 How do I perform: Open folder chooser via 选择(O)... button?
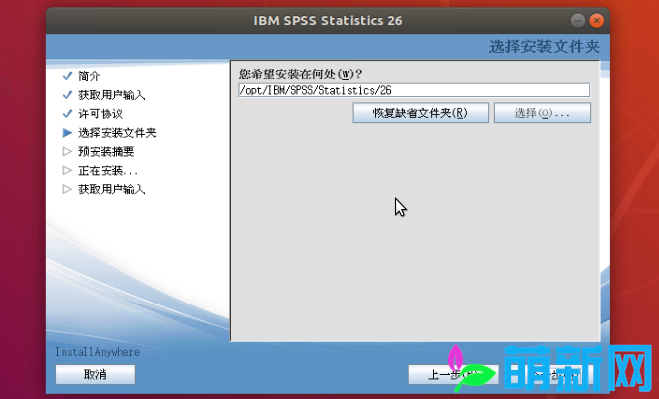coord(542,113)
